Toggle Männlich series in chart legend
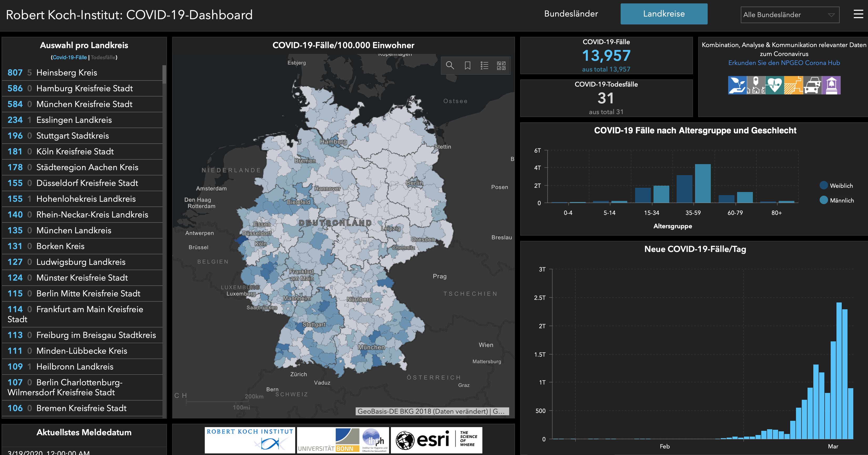The height and width of the screenshot is (455, 868). 841,200
